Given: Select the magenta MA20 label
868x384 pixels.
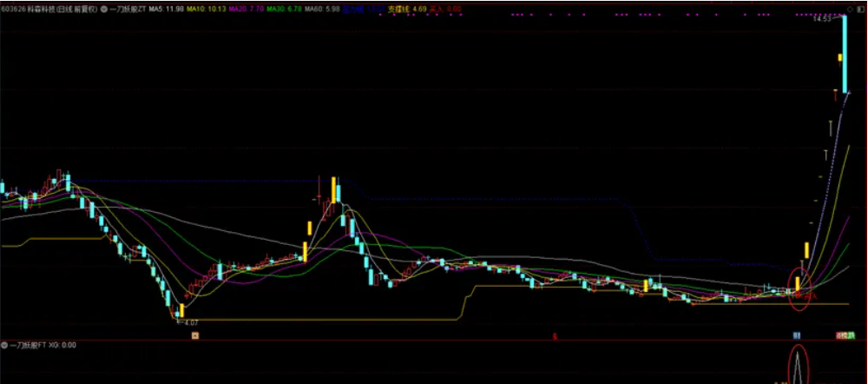Looking at the screenshot, I should tap(246, 9).
